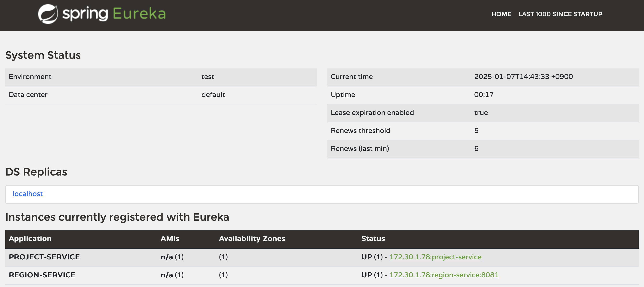Click the data center value default

click(x=213, y=95)
